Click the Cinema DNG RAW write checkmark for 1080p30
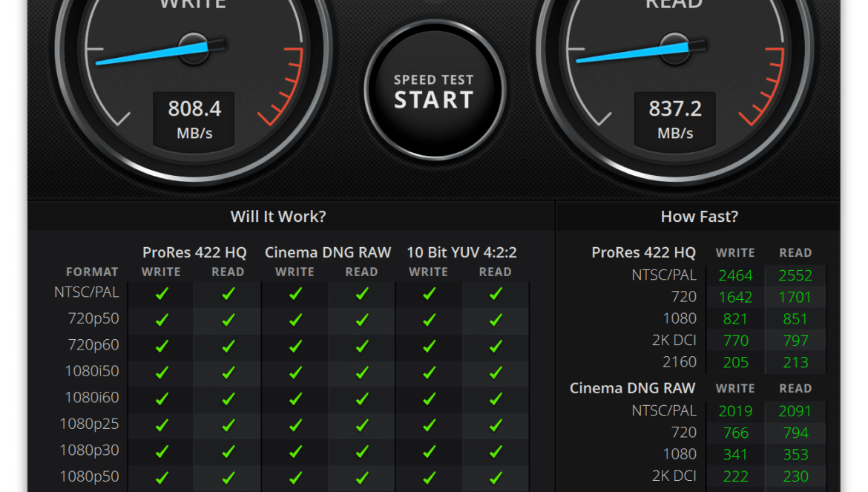Image resolution: width=868 pixels, height=492 pixels. [295, 452]
